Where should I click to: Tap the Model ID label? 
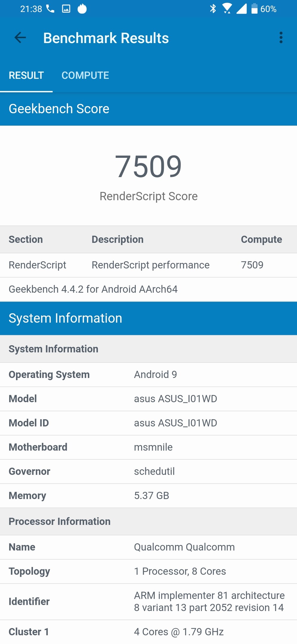point(29,423)
